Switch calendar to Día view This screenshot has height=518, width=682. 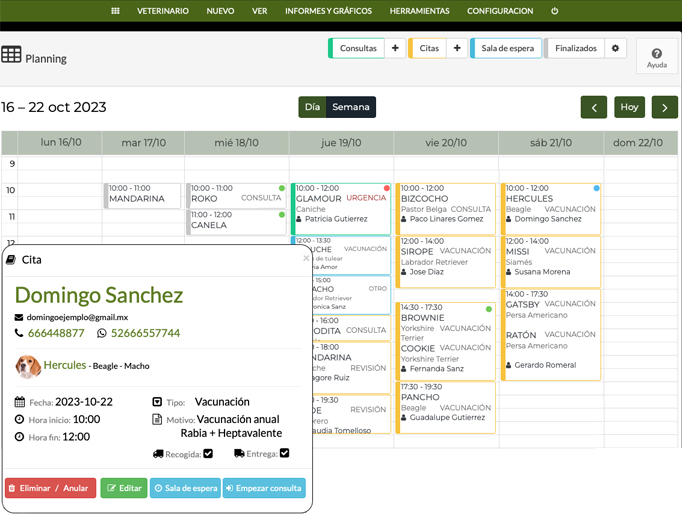312,107
